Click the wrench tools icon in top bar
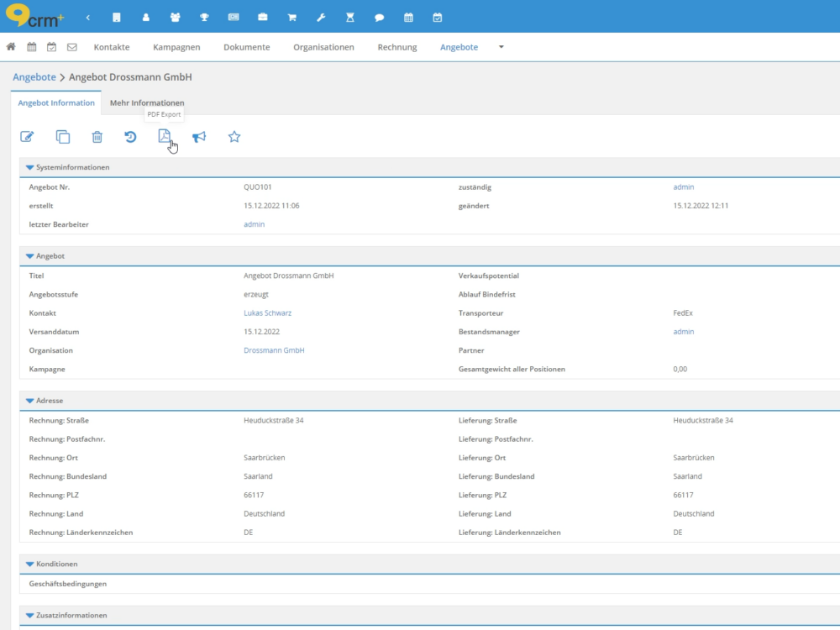This screenshot has height=630, width=840. (321, 17)
